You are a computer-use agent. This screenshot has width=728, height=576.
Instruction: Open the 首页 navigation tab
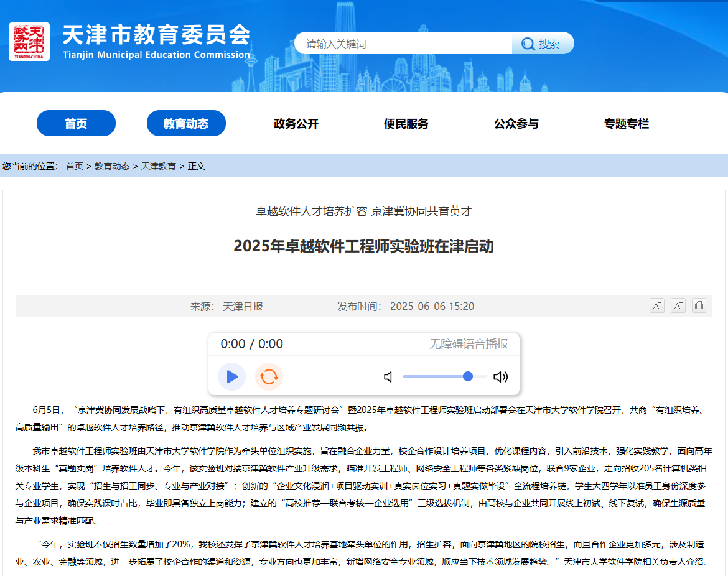pyautogui.click(x=76, y=123)
